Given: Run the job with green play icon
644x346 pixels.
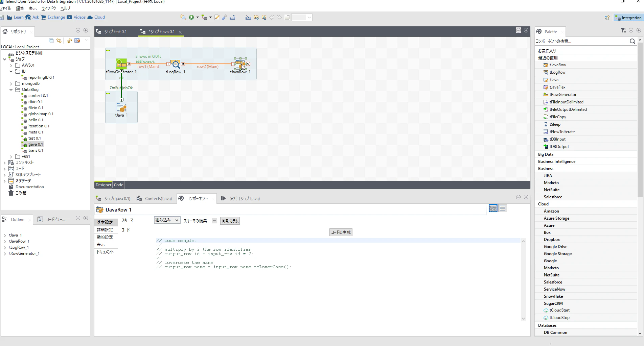Looking at the screenshot, I should coord(191,17).
